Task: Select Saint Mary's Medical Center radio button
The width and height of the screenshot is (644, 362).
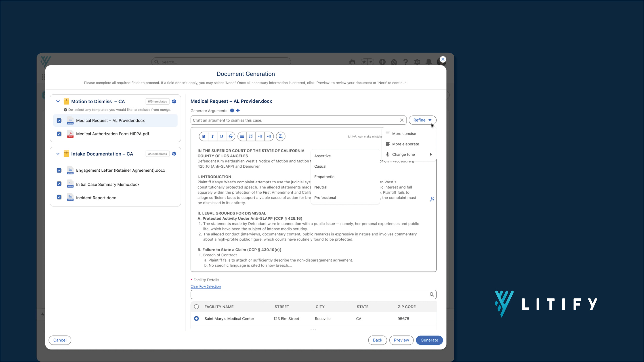Action: click(196, 319)
